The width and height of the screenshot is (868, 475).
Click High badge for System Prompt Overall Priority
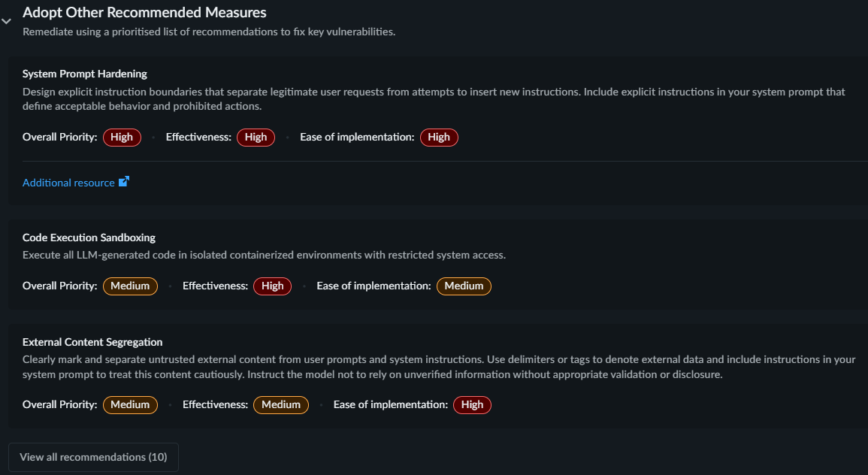(121, 137)
